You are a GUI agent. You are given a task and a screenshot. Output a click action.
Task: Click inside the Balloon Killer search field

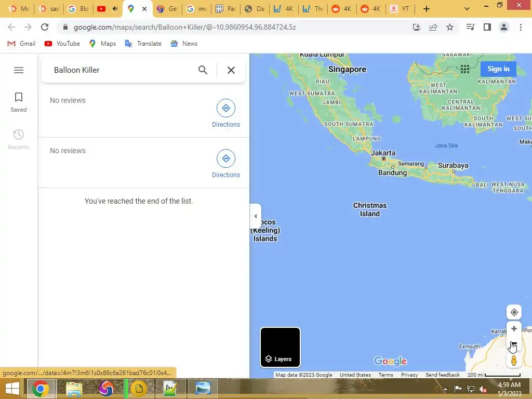tap(122, 70)
